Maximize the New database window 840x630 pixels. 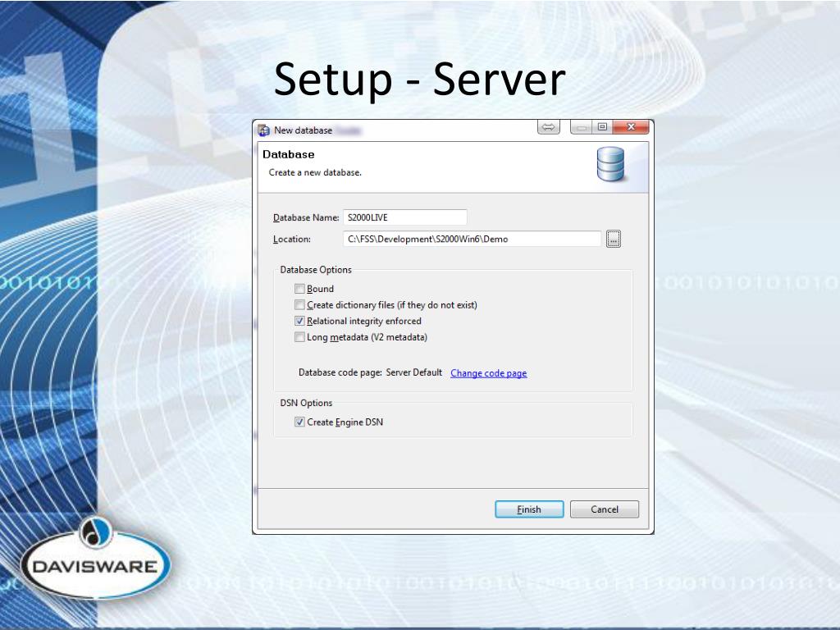602,127
